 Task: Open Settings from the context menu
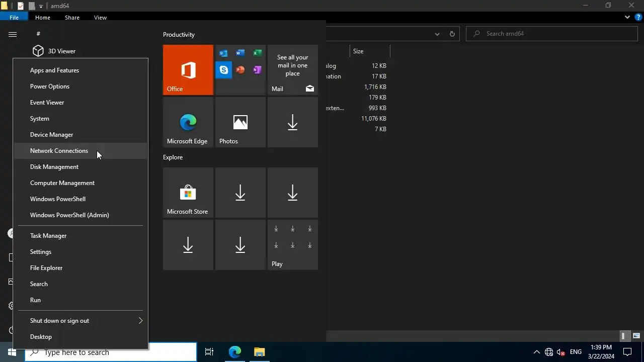click(x=80, y=252)
